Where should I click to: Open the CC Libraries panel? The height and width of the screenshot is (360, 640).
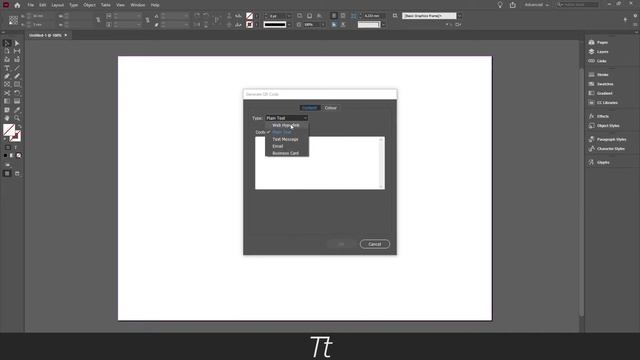pos(603,103)
